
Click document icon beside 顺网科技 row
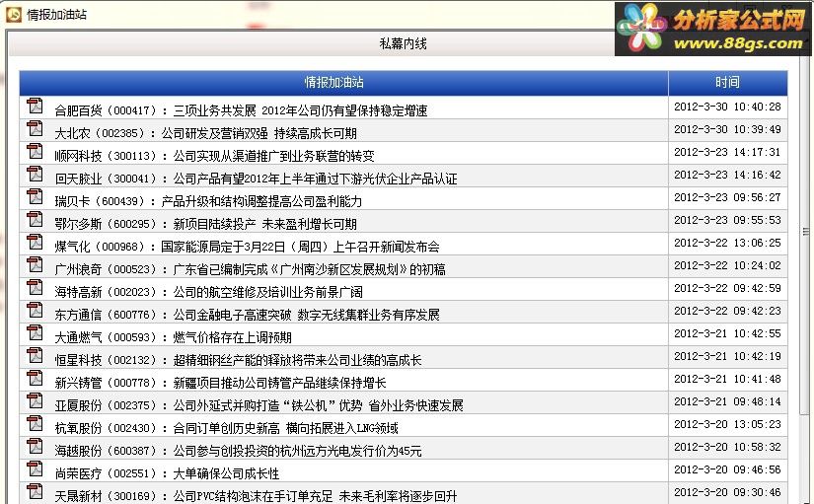tap(35, 151)
